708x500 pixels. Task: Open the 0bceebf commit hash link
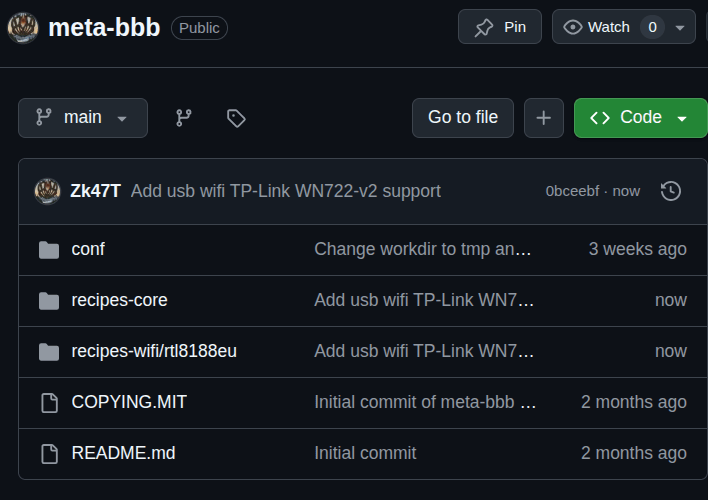574,191
